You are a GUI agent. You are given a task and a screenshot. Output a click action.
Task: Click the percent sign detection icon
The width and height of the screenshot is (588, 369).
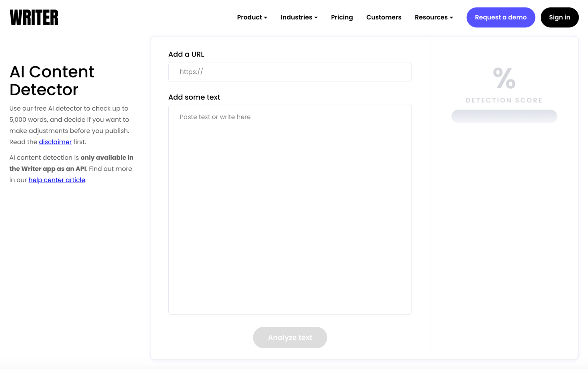pyautogui.click(x=504, y=78)
